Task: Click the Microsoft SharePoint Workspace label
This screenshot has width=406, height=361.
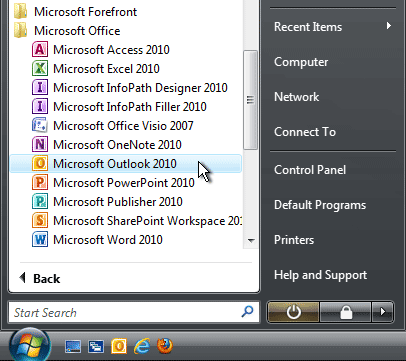Action: click(148, 221)
